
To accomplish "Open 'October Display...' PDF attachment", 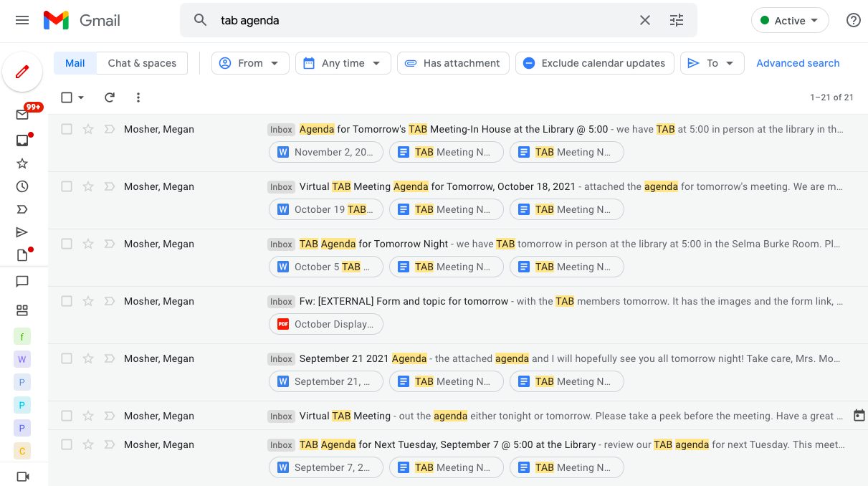I will click(326, 324).
